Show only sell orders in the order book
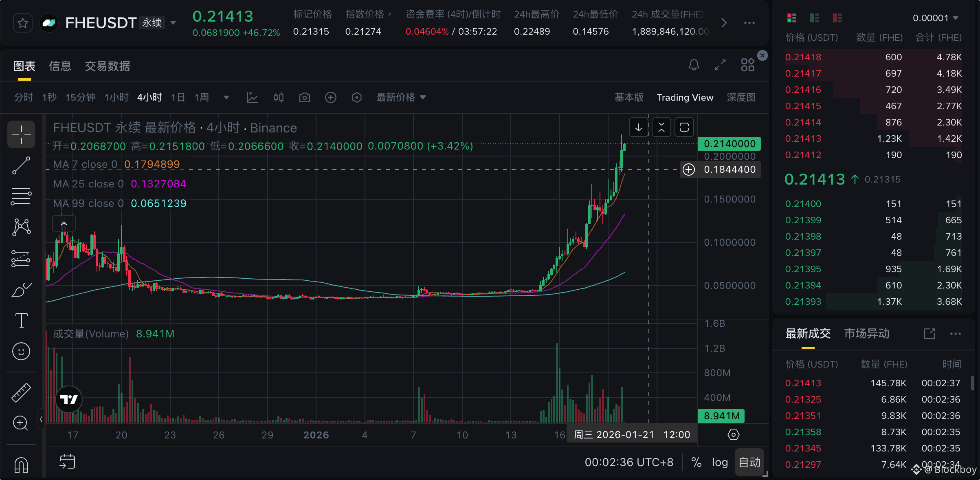The height and width of the screenshot is (480, 980). (837, 18)
